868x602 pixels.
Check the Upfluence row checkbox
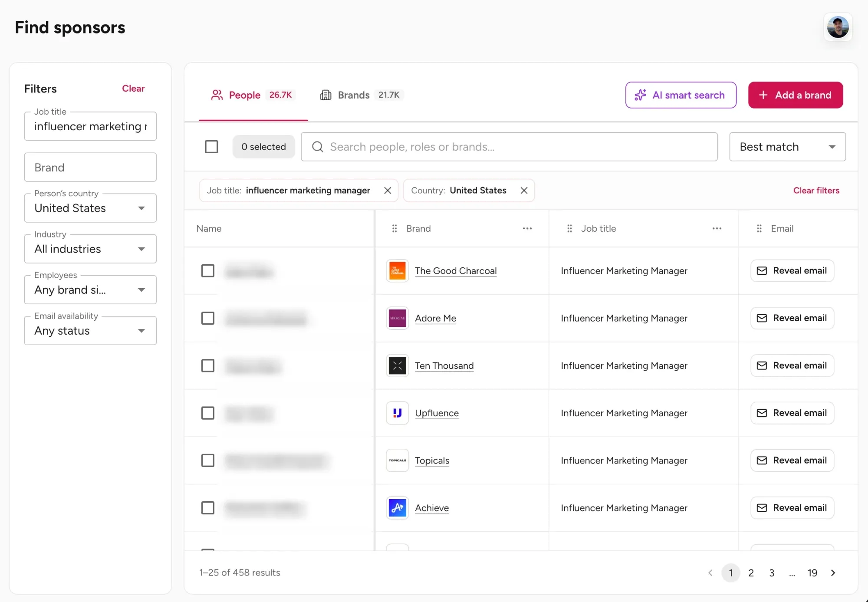click(208, 413)
